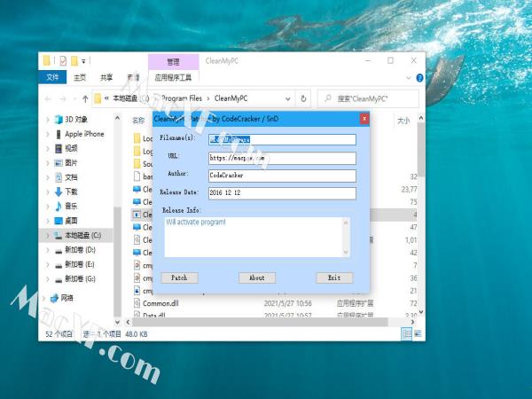Switch to the 应用程序工具 ribbon tab
Screen dimensions: 532x399
click(x=173, y=78)
